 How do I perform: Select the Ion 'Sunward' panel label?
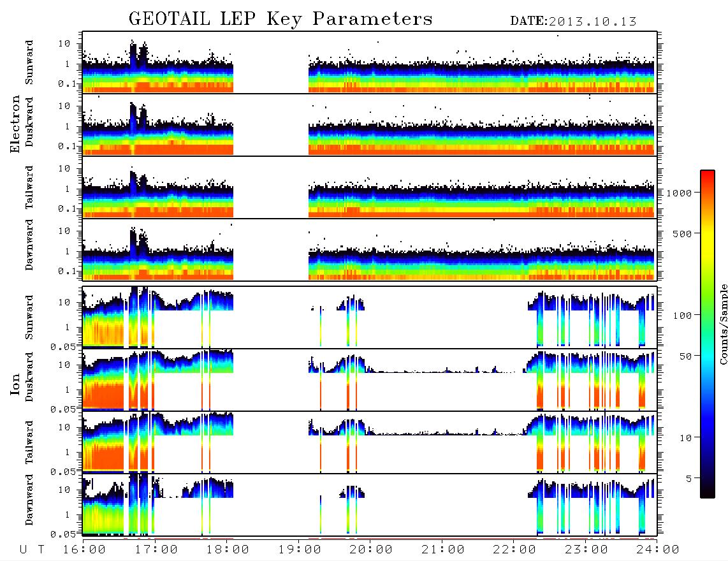[x=29, y=317]
